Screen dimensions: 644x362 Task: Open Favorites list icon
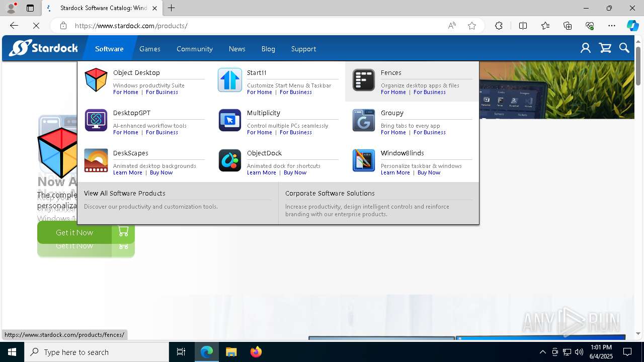coord(545,26)
